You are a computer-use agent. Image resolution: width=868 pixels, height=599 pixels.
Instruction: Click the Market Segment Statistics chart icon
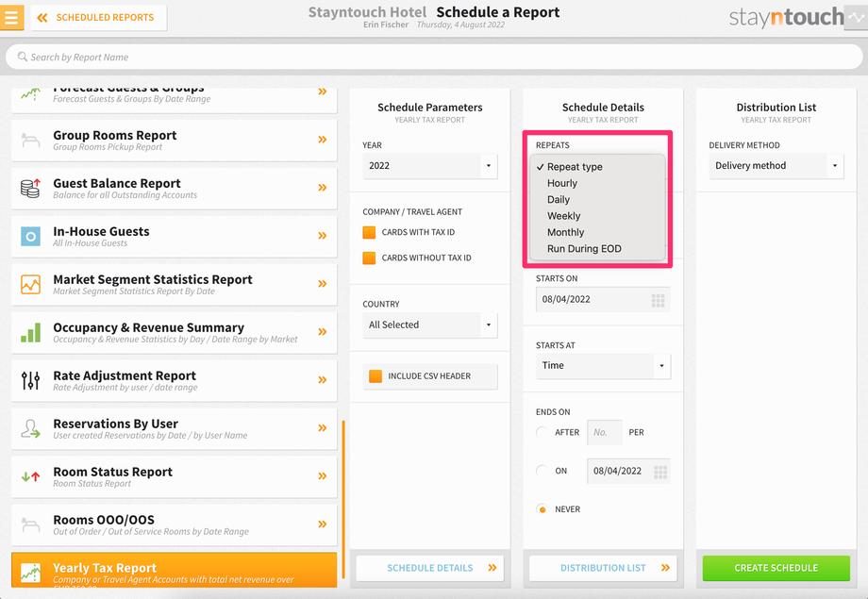pyautogui.click(x=30, y=285)
